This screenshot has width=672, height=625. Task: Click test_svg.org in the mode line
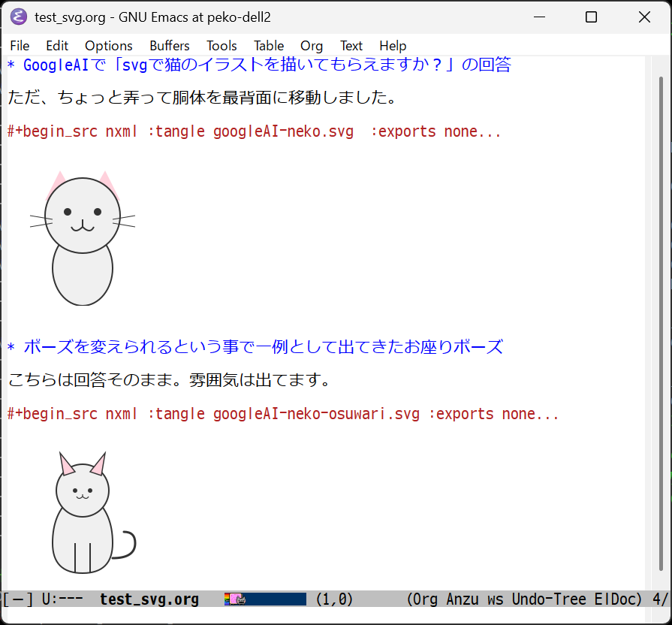click(149, 599)
